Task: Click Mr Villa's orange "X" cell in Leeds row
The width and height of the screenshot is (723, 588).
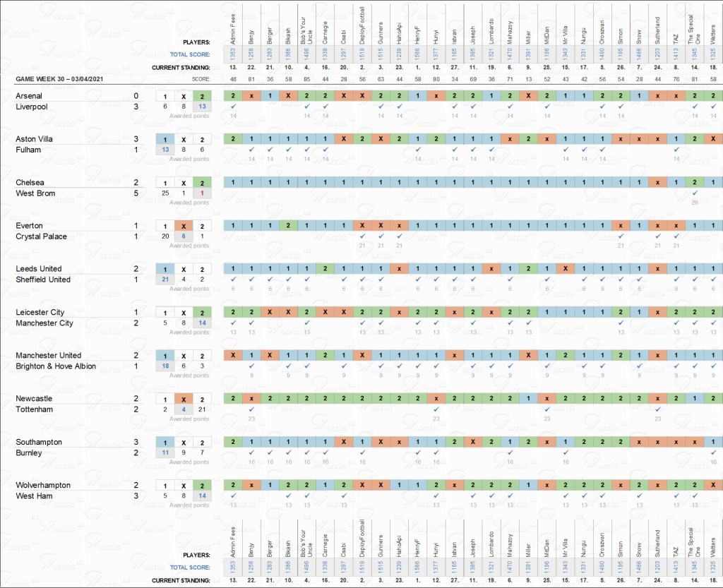Action: tap(565, 269)
